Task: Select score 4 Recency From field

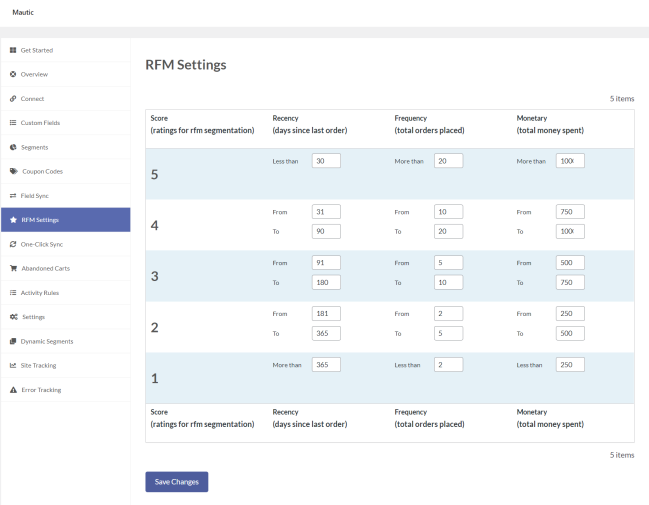Action: pos(326,212)
